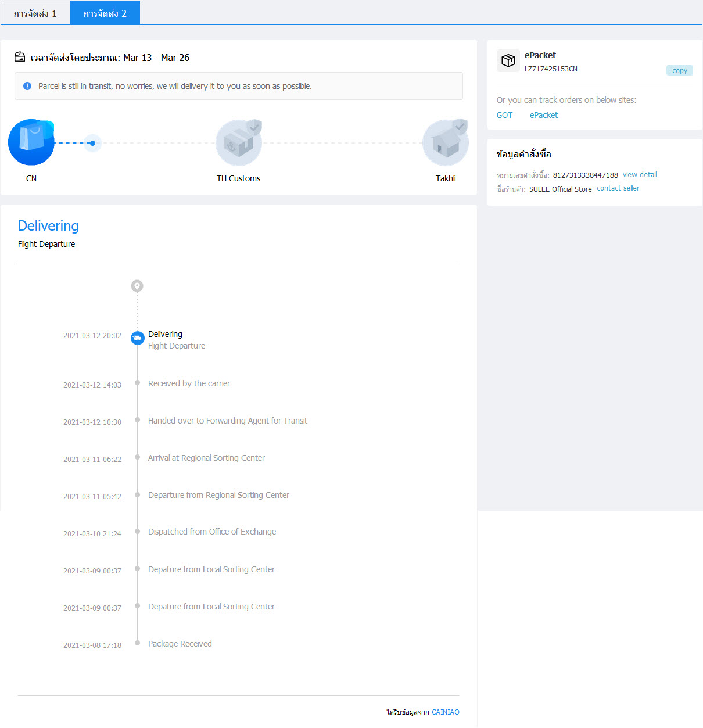Click the TH Customs label
Screen dimensions: 703x728
click(x=239, y=178)
